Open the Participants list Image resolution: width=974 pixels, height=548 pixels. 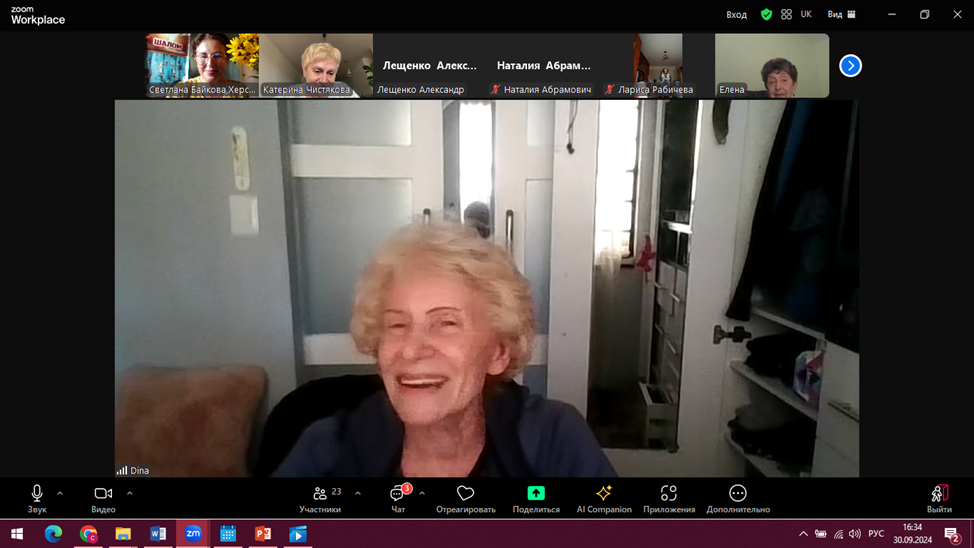pyautogui.click(x=320, y=494)
